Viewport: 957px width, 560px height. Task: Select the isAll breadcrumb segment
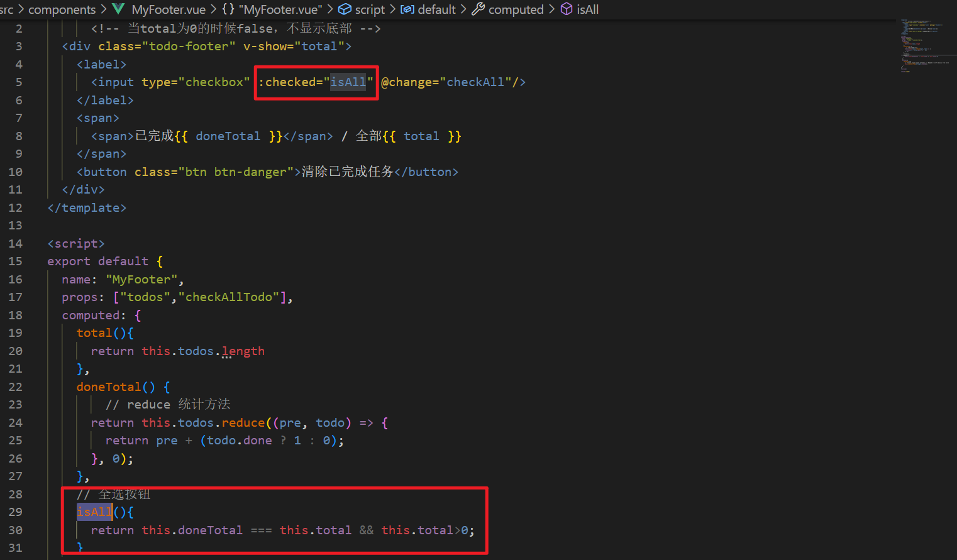pos(588,9)
